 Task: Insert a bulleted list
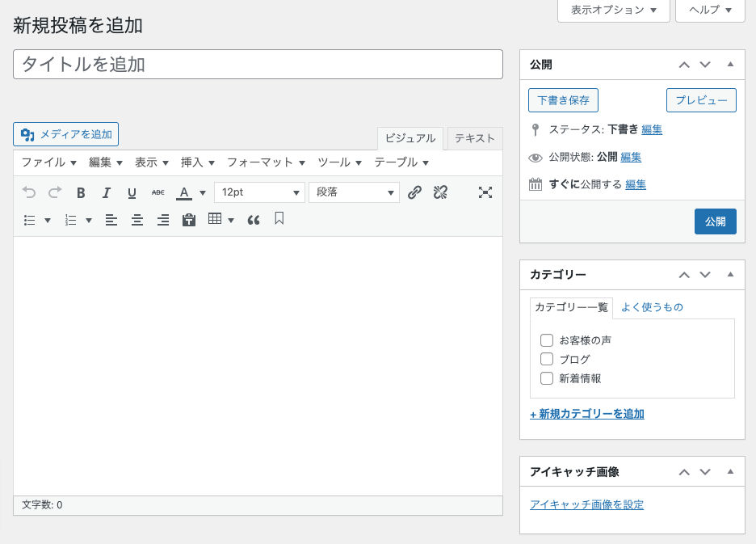click(x=29, y=221)
